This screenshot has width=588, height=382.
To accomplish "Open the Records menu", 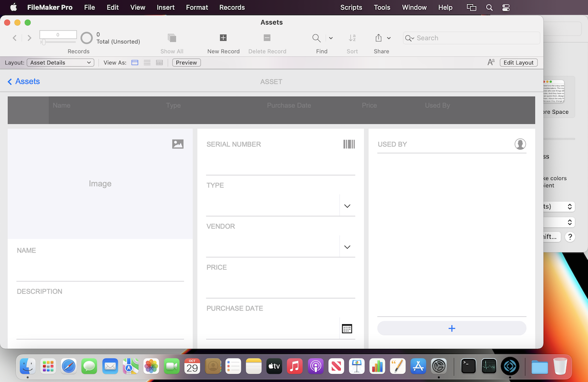I will point(232,7).
